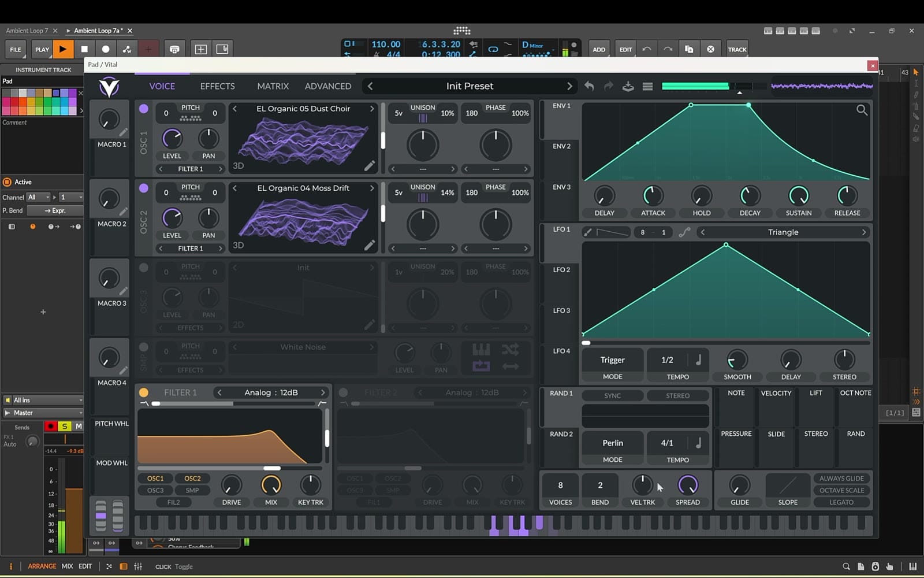Toggle the track Solo button
The height and width of the screenshot is (578, 924).
(65, 426)
